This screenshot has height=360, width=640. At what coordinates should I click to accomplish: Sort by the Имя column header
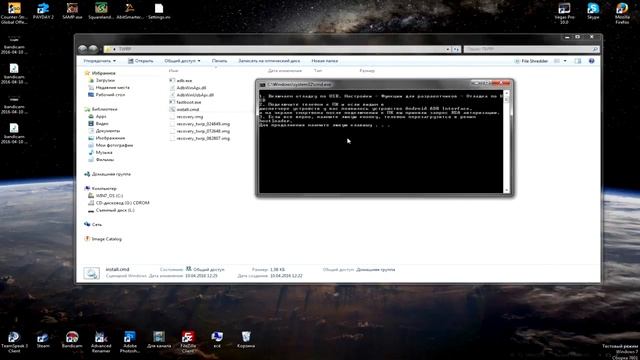tap(173, 71)
